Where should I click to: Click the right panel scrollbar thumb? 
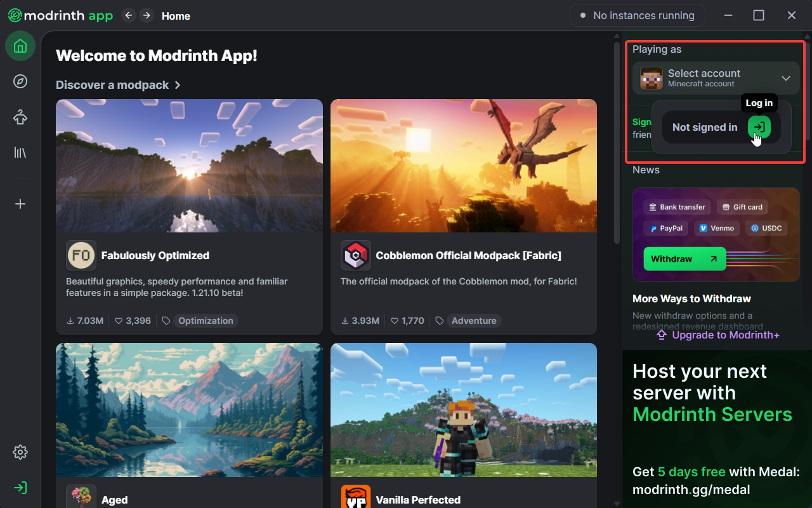point(808,90)
